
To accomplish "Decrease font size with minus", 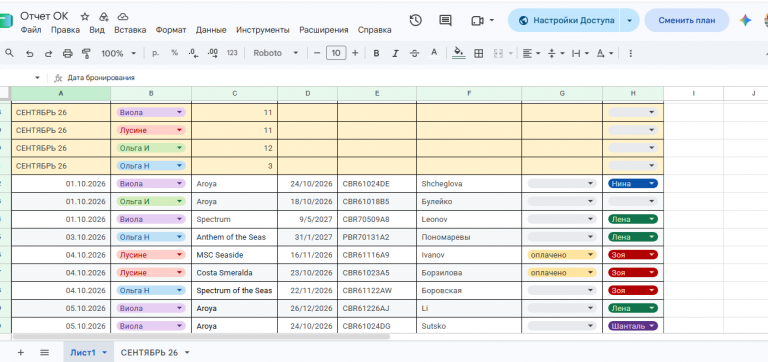I will [317, 53].
